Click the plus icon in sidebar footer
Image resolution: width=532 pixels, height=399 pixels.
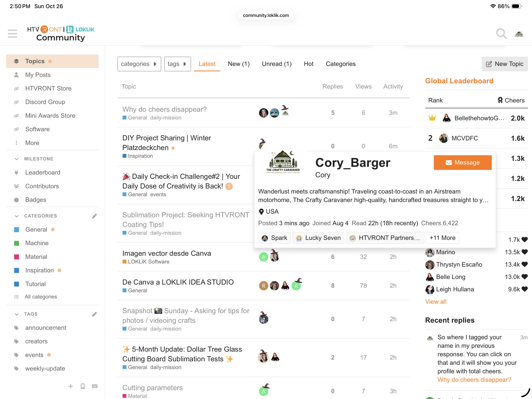point(71,386)
